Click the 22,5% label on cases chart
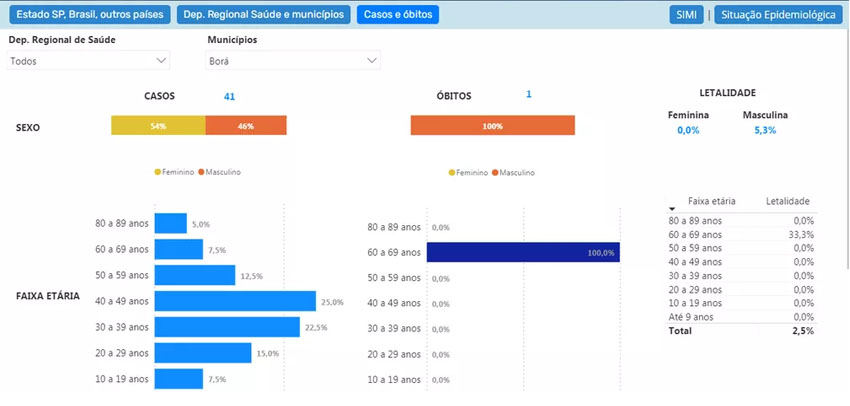The height and width of the screenshot is (406, 850). [x=316, y=328]
